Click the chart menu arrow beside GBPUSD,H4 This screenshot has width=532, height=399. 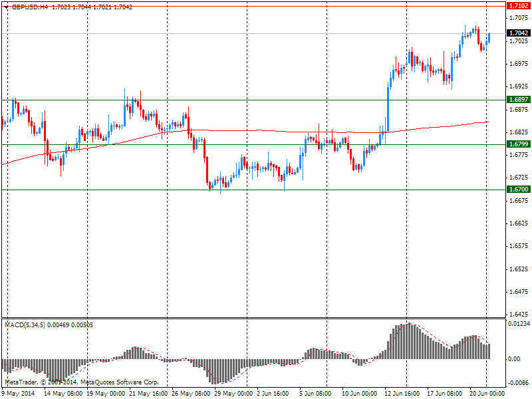7,7
